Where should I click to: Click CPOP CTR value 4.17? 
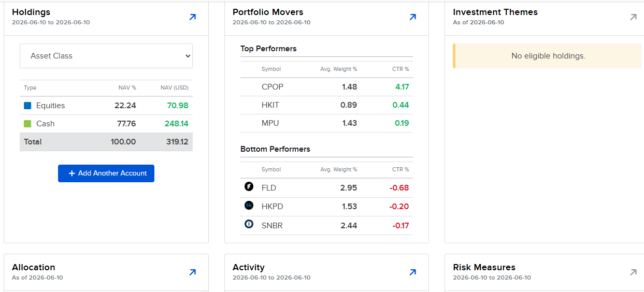[x=402, y=87]
